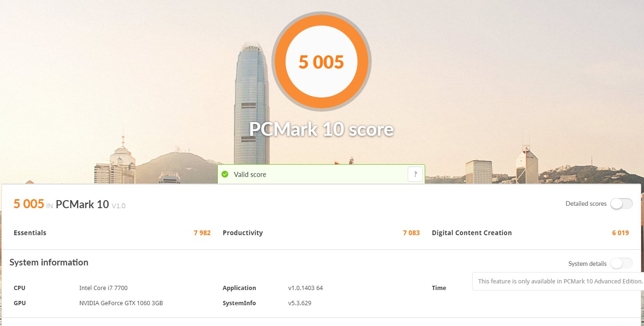
Task: Click the Digital Content Creation label
Action: 472,233
